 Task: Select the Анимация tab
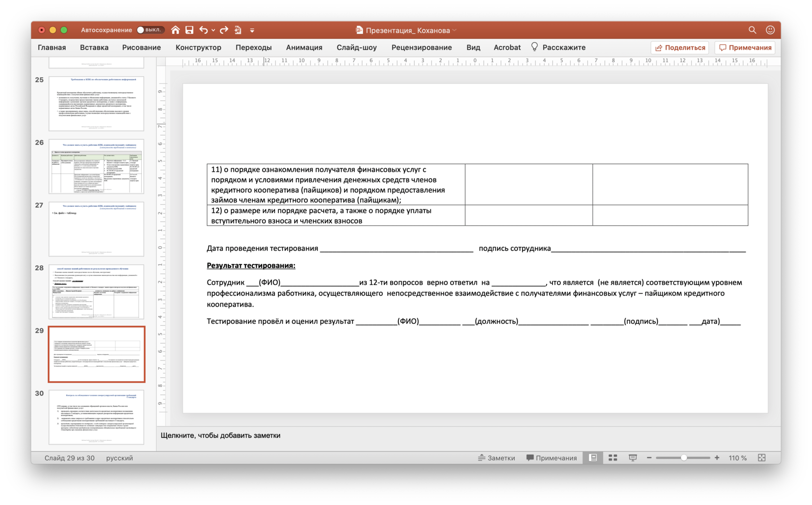click(304, 47)
